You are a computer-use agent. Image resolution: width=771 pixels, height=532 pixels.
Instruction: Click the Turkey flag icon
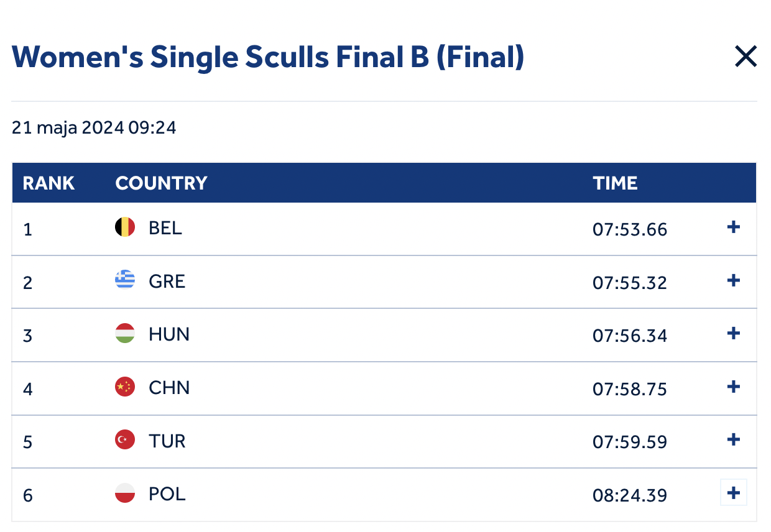tap(125, 440)
